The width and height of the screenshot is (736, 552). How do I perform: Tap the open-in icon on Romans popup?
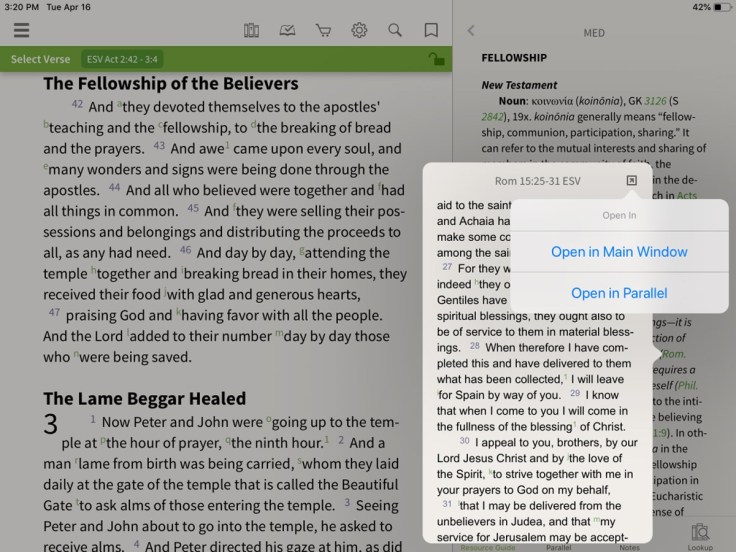coord(631,180)
